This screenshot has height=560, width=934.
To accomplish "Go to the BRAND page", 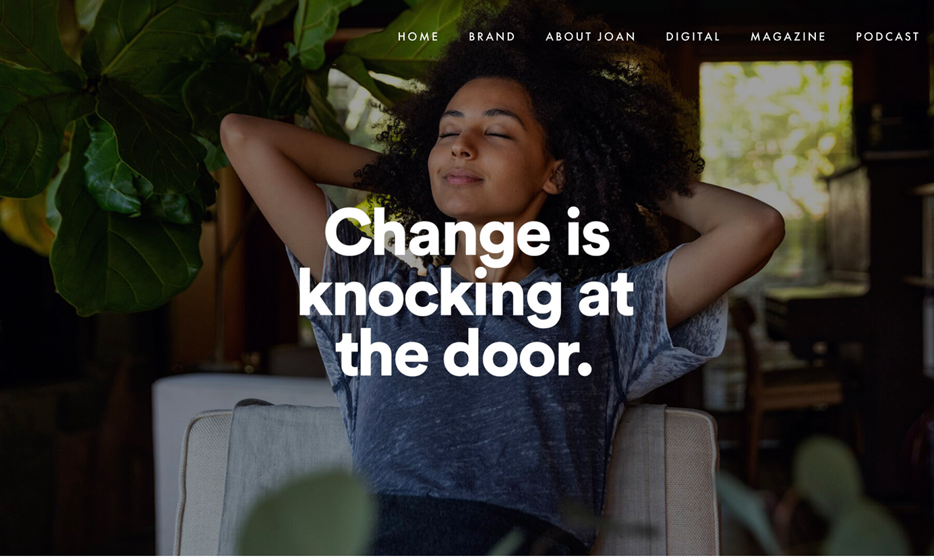I will click(492, 37).
